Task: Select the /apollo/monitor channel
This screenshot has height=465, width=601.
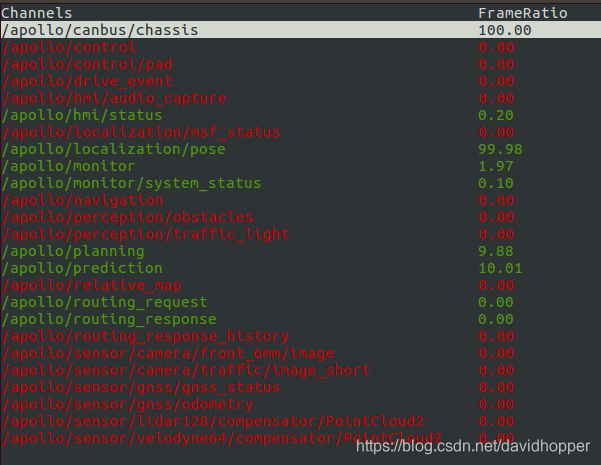Action: pos(68,166)
